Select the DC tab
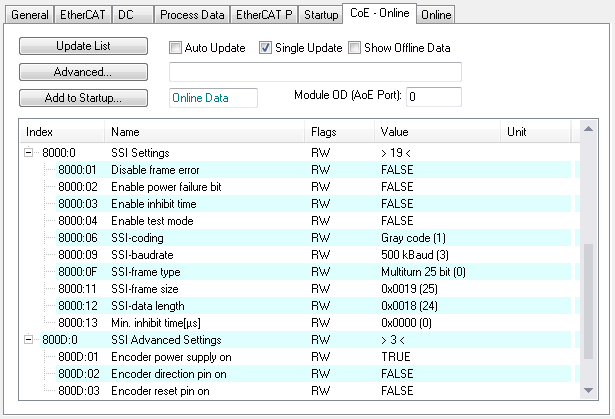 133,15
